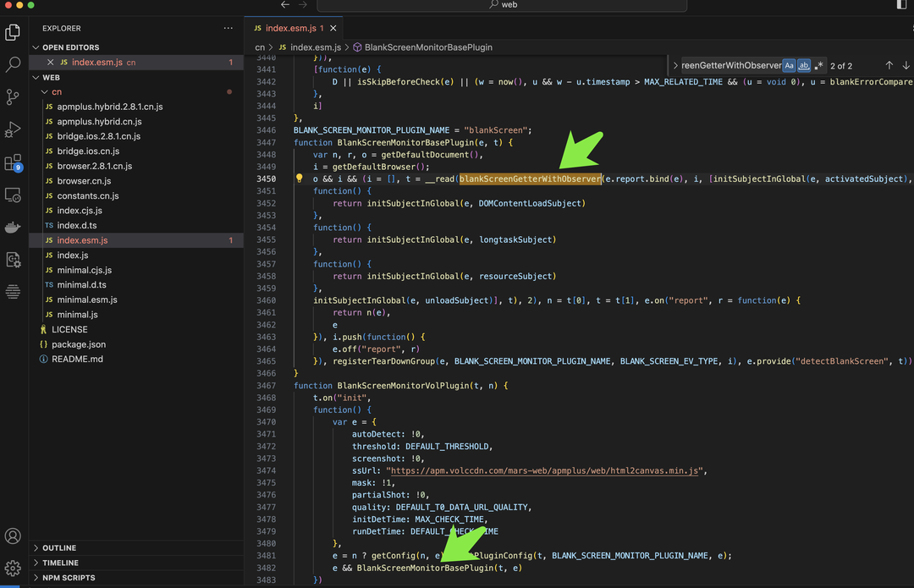Screen dimensions: 914x588
Task: Open package.json in the file tree
Action: (x=79, y=344)
